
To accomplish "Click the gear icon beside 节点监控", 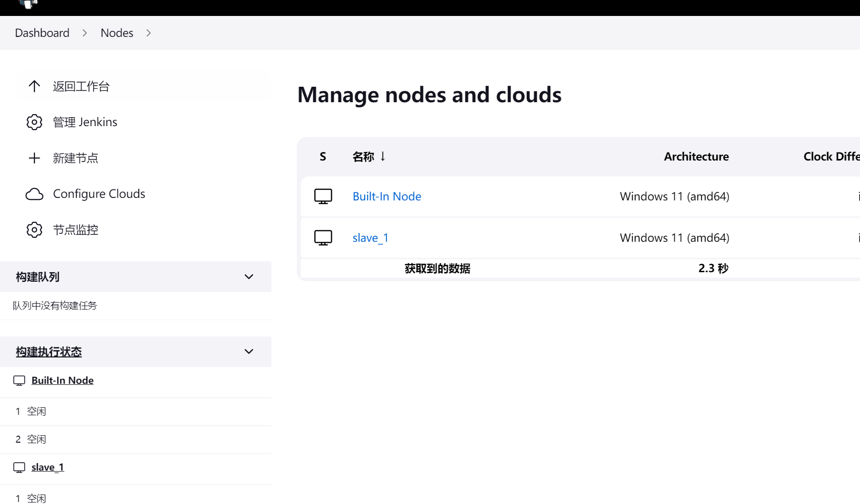I will pos(34,230).
